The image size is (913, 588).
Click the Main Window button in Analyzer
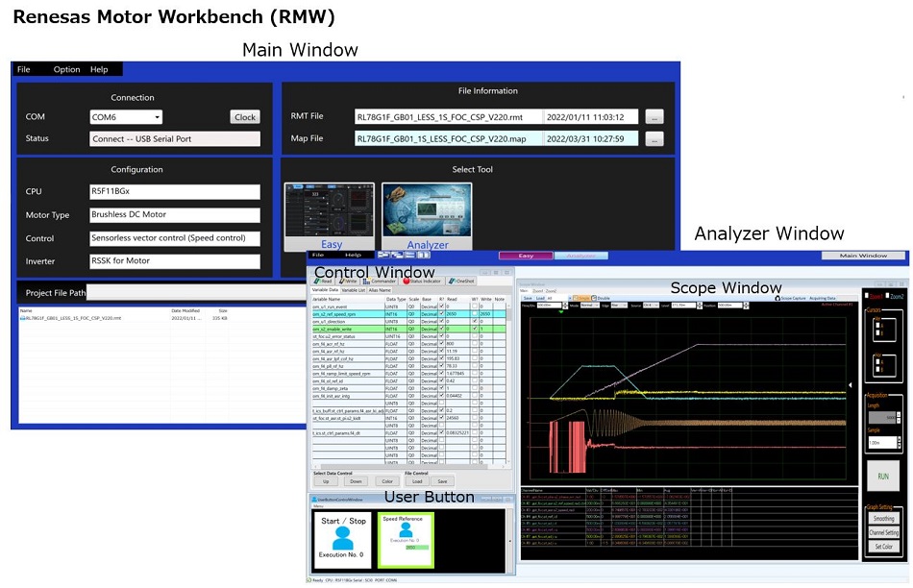[864, 256]
